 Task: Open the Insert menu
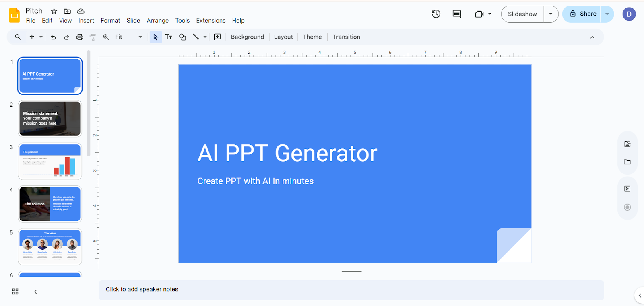coord(86,21)
